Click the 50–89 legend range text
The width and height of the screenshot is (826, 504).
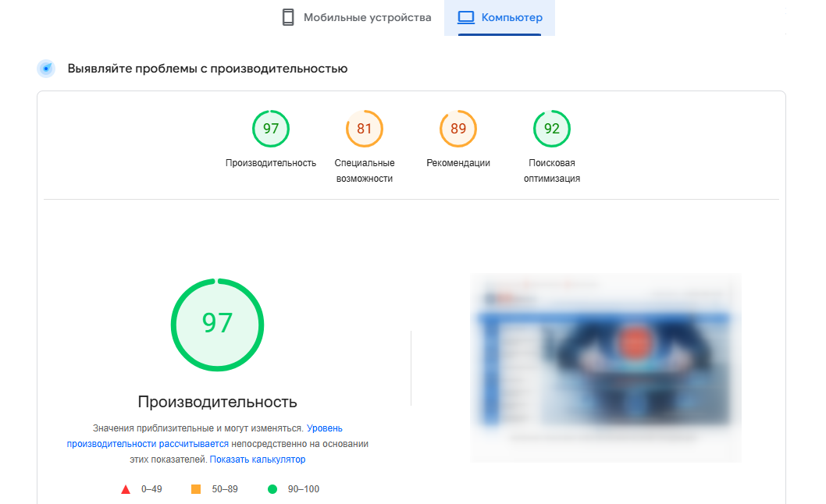(x=225, y=489)
